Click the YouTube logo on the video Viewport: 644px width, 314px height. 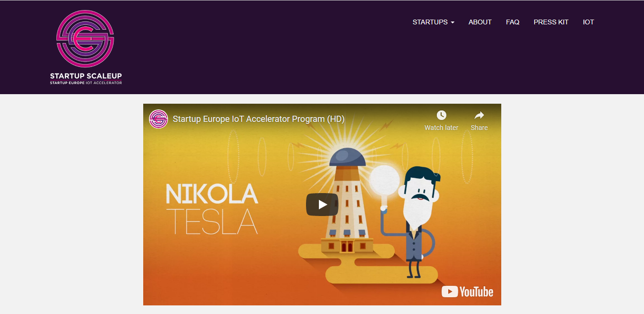(x=467, y=292)
